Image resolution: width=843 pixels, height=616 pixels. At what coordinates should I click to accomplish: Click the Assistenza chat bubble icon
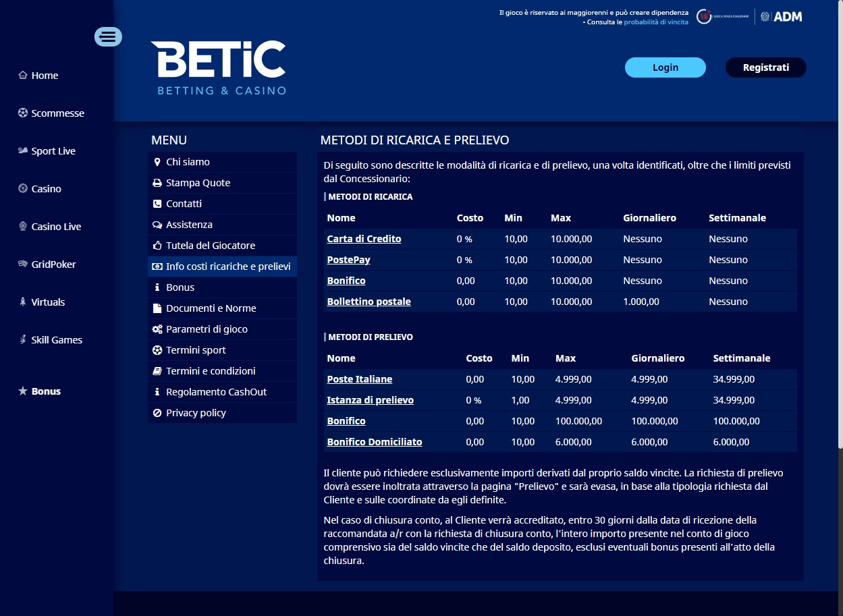pyautogui.click(x=157, y=225)
